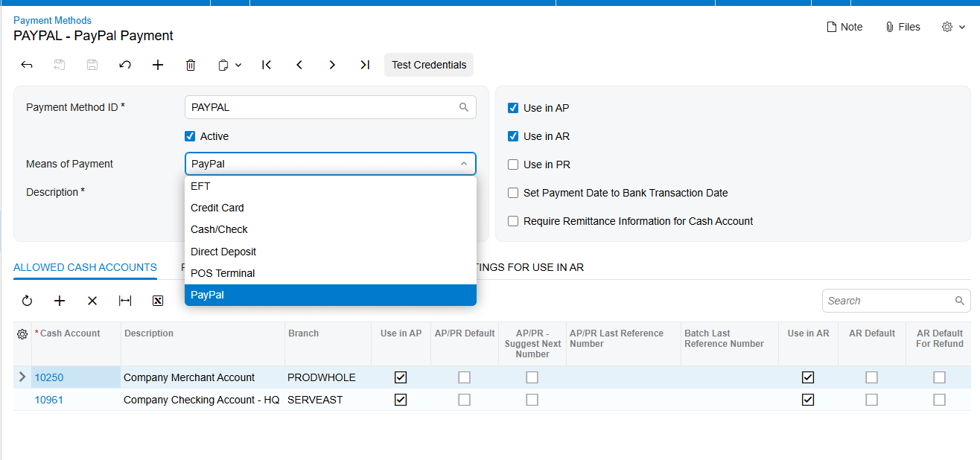Go to the next record
980x460 pixels.
pyautogui.click(x=332, y=65)
